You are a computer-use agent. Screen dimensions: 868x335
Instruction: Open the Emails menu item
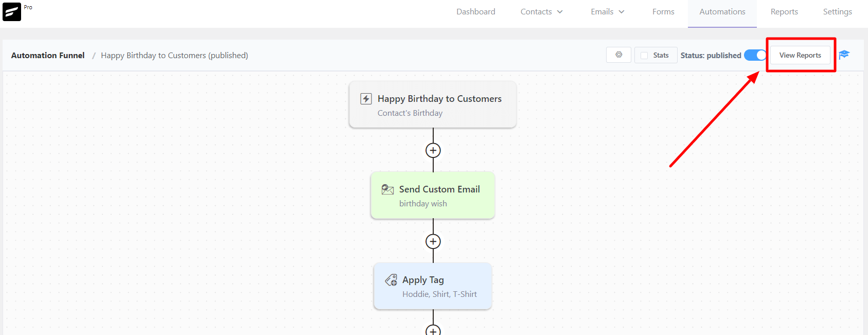point(602,12)
